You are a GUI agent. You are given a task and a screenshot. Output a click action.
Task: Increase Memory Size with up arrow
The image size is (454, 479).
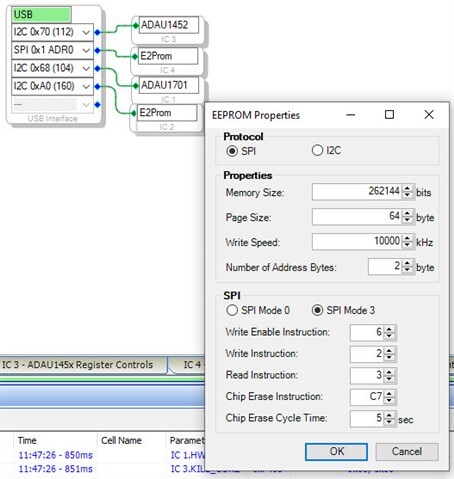(x=407, y=188)
